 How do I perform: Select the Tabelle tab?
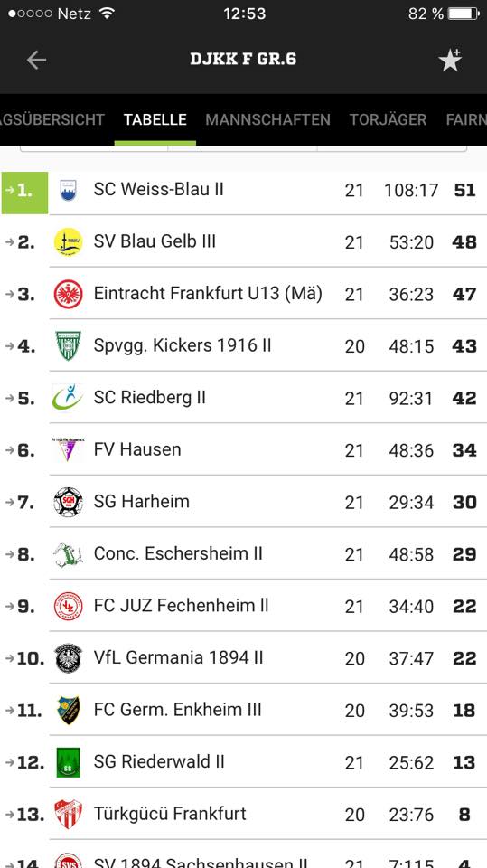155,119
